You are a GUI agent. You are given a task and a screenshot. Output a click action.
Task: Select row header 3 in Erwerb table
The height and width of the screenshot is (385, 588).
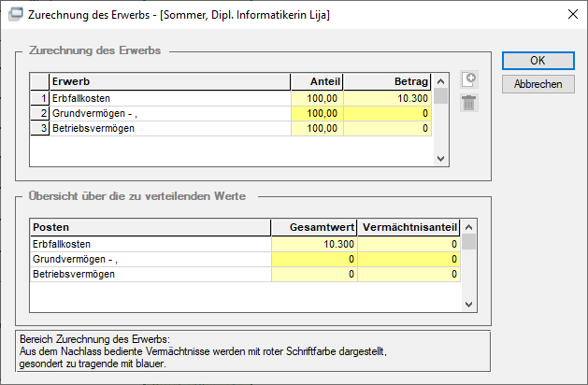click(40, 128)
